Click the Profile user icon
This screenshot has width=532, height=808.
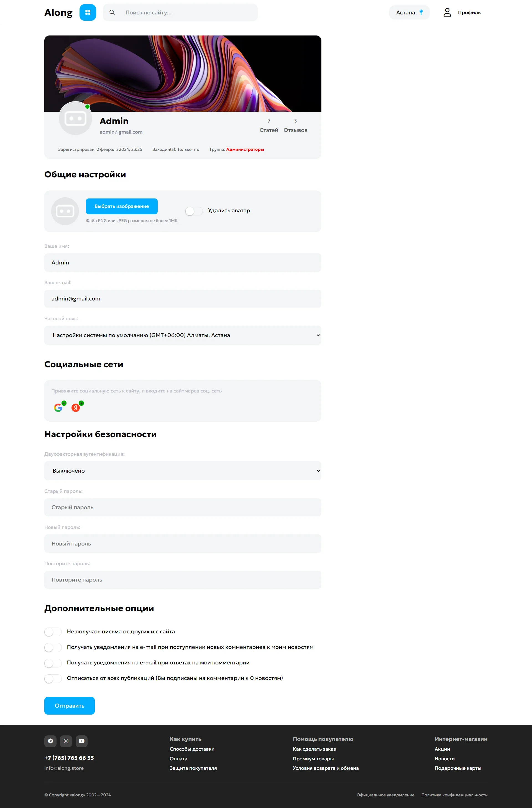(447, 12)
